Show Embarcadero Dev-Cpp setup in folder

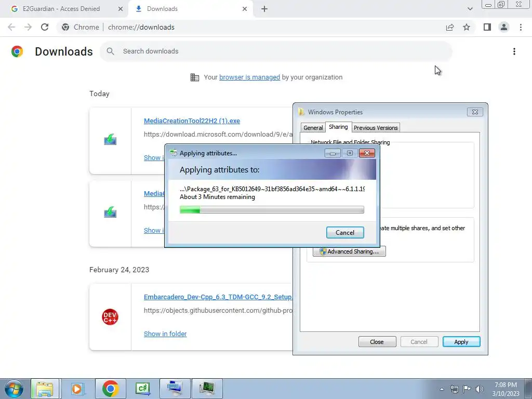(x=165, y=334)
